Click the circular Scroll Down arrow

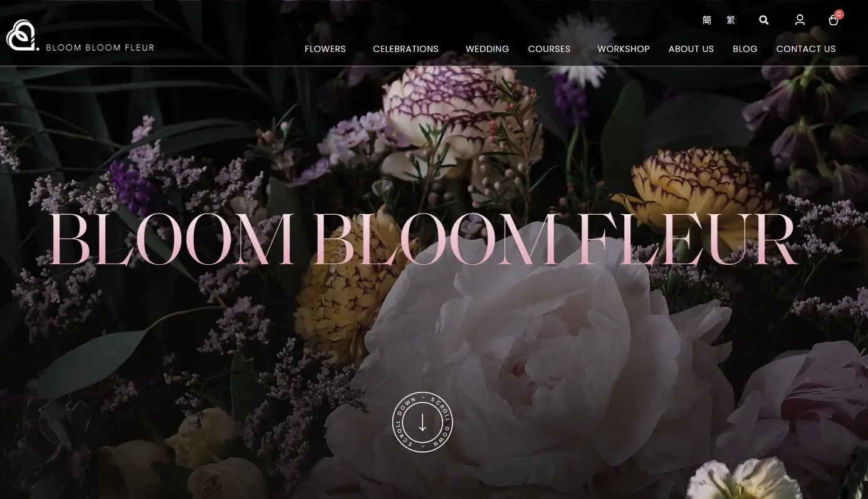click(422, 422)
